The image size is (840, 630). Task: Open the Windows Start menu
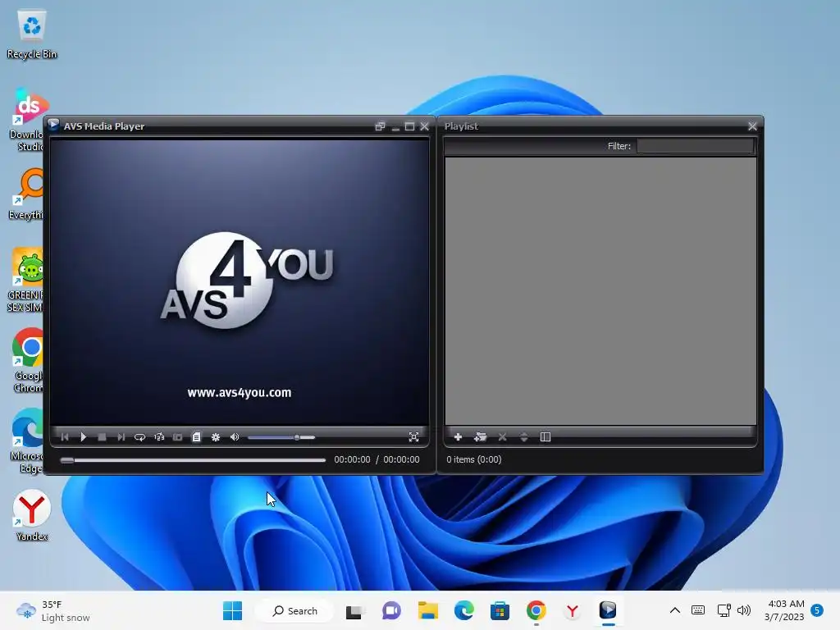[x=232, y=610]
